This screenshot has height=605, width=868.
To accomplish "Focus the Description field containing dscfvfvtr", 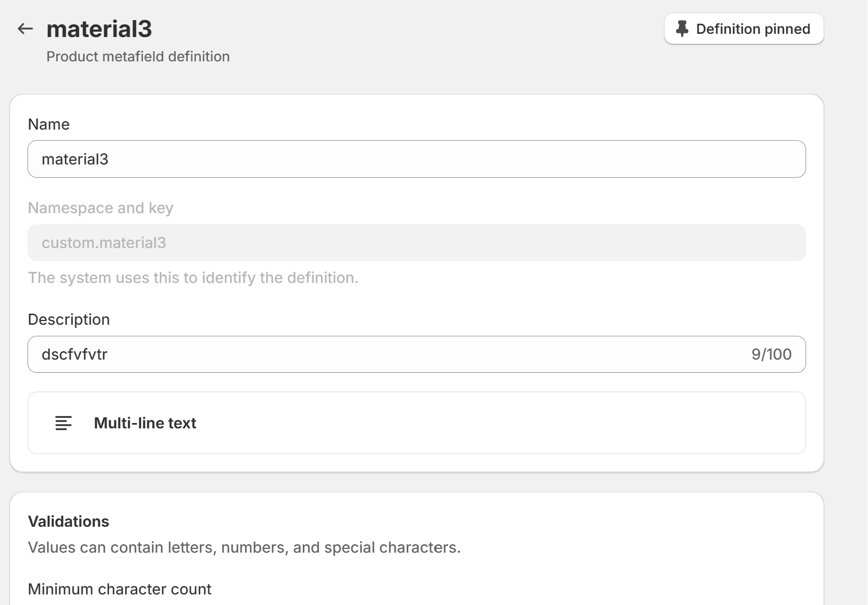I will 370,354.
